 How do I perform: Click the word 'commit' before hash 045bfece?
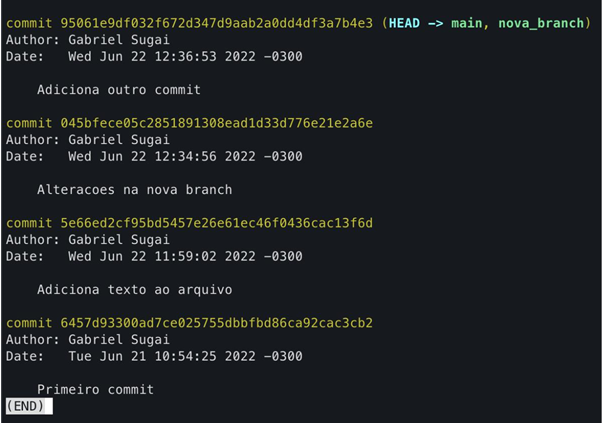click(x=29, y=123)
